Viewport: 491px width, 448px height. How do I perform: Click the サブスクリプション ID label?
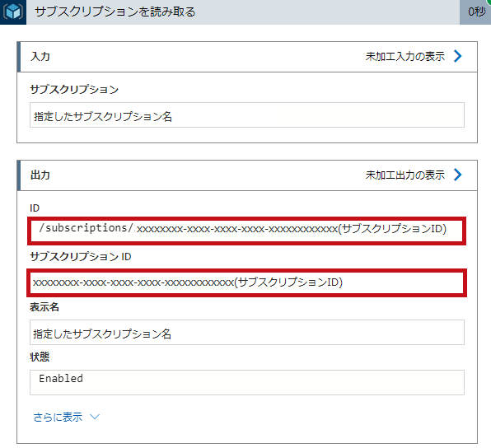pyautogui.click(x=81, y=257)
